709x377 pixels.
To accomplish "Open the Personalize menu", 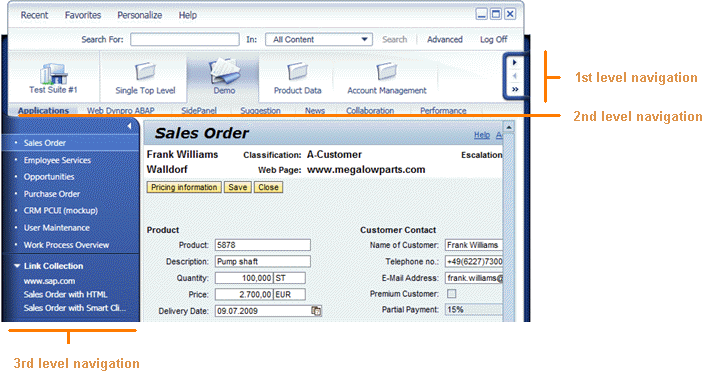I will tap(139, 15).
